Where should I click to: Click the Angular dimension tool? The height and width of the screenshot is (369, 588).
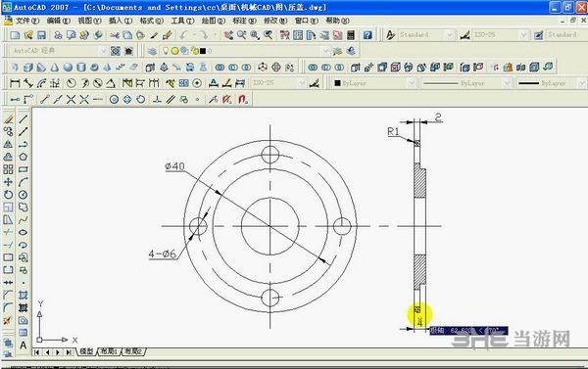(111, 83)
